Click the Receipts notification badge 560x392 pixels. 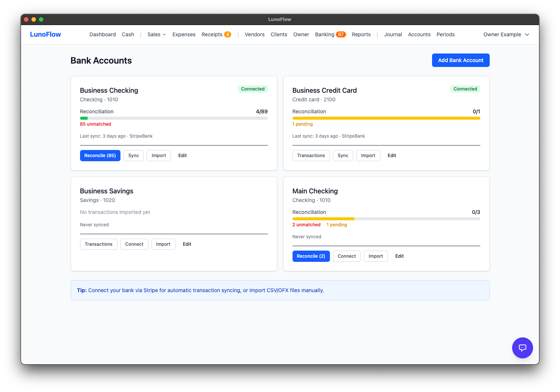tap(228, 34)
